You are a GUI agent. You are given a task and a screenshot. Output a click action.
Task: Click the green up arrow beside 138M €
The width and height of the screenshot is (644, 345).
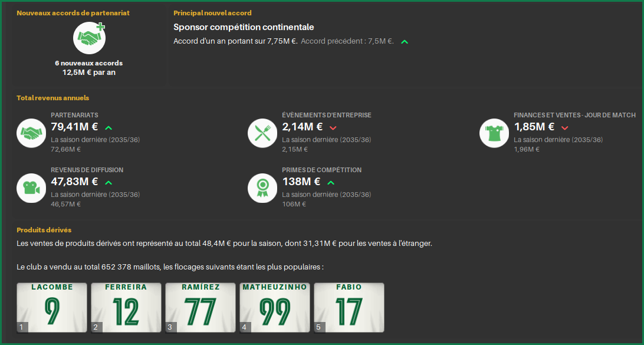point(331,182)
